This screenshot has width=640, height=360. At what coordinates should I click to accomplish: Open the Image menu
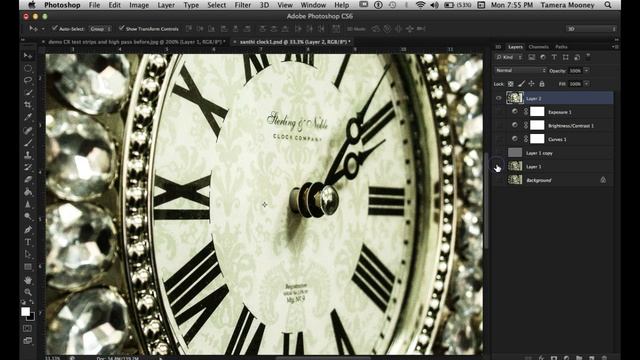pyautogui.click(x=139, y=5)
